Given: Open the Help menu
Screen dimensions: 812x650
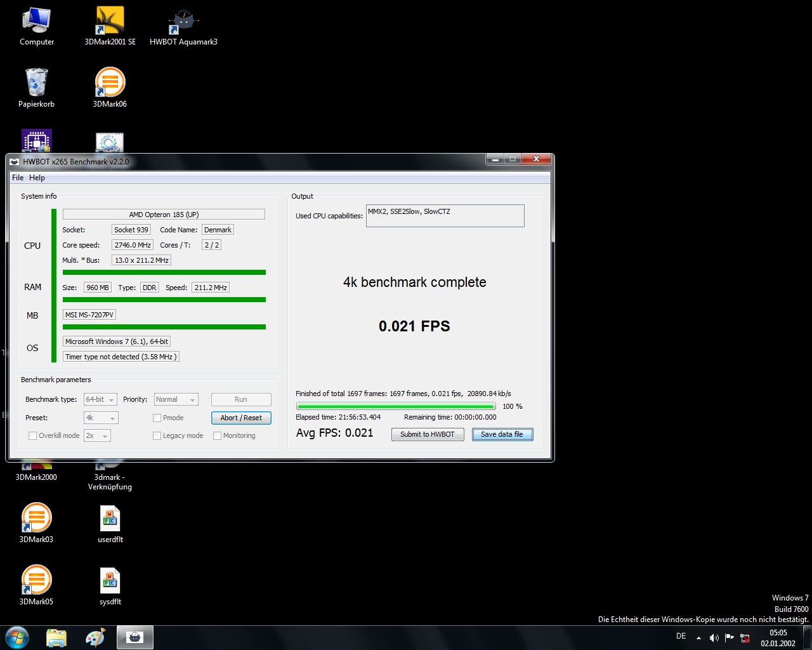Looking at the screenshot, I should [x=37, y=178].
